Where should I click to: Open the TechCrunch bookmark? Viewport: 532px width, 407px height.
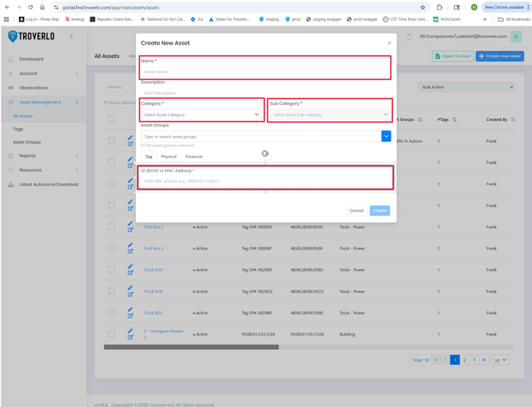447,19
